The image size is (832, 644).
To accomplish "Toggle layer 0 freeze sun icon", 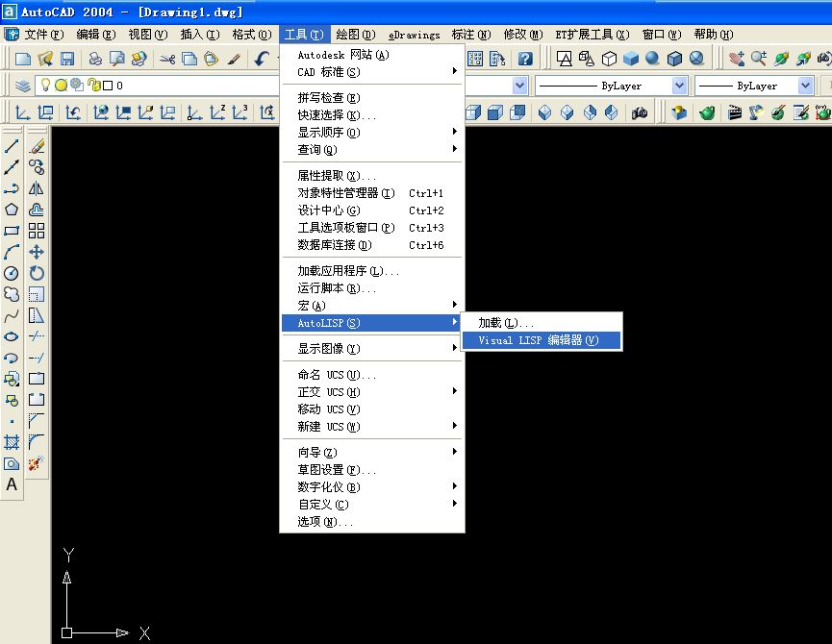I will pyautogui.click(x=61, y=85).
